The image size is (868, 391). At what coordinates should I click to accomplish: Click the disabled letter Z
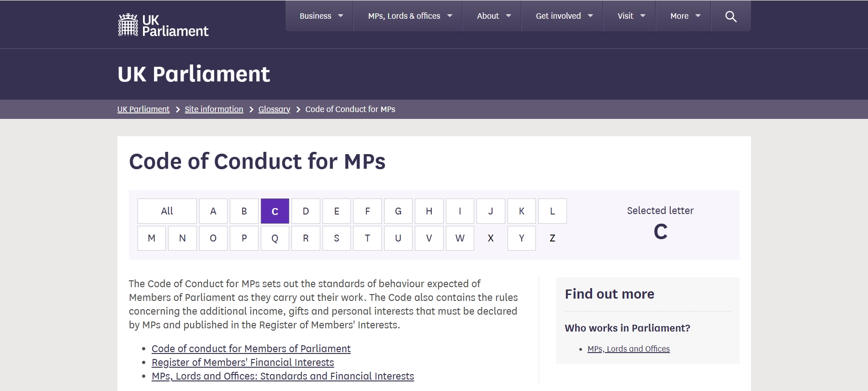[x=552, y=238]
